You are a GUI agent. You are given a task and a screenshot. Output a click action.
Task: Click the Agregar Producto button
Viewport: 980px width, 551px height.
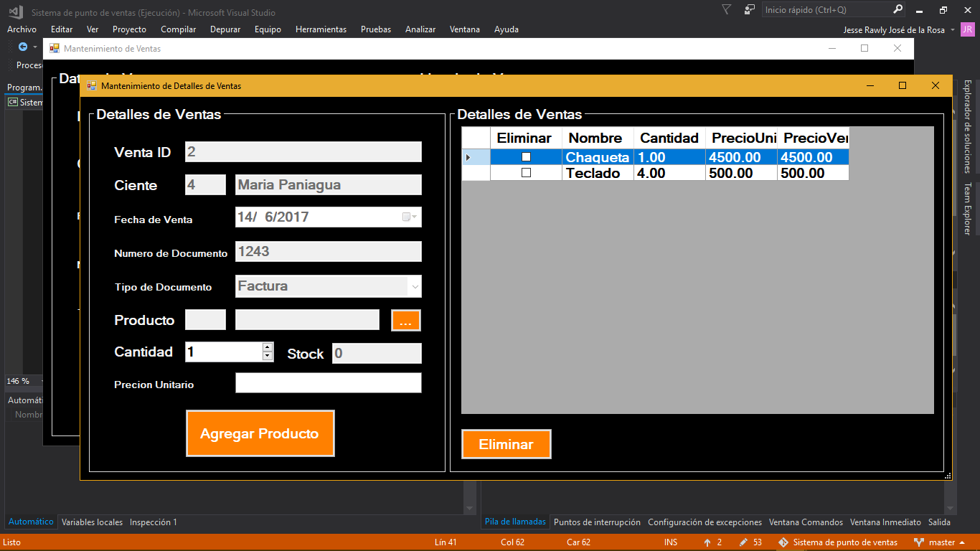(260, 433)
